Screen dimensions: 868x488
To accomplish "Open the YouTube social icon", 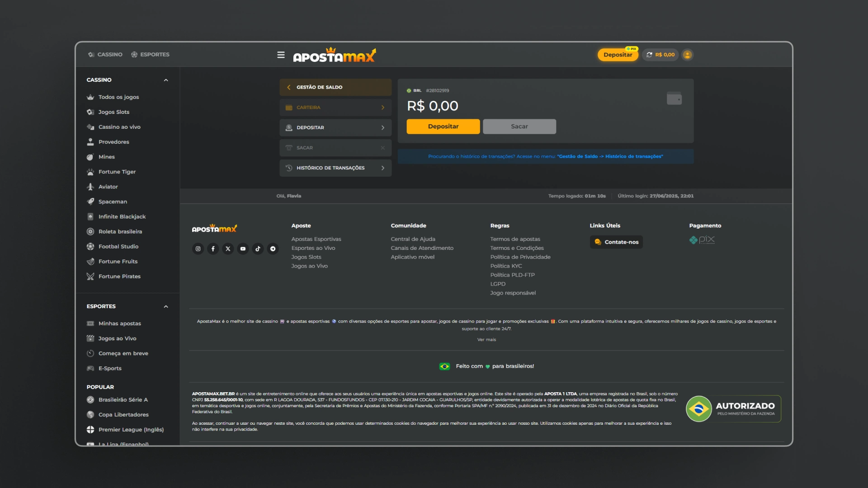I will [x=243, y=249].
